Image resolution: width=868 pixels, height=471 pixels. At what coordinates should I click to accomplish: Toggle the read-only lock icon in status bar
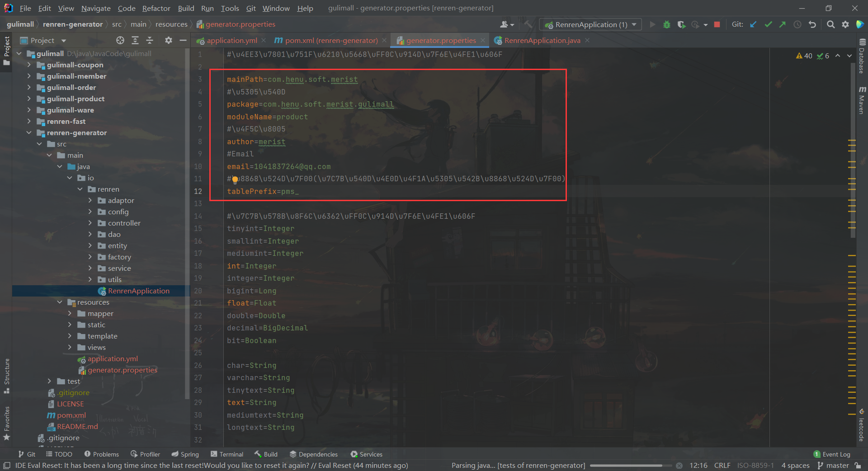coord(858,465)
